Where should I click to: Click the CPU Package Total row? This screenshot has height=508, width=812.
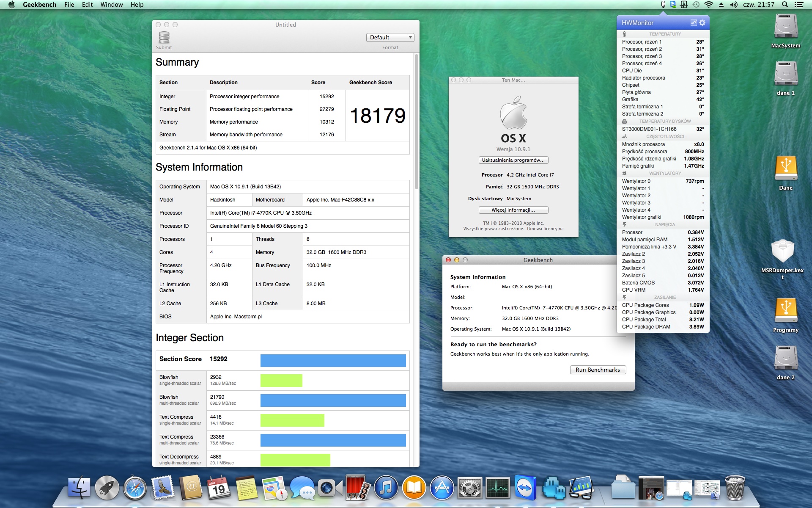point(663,320)
